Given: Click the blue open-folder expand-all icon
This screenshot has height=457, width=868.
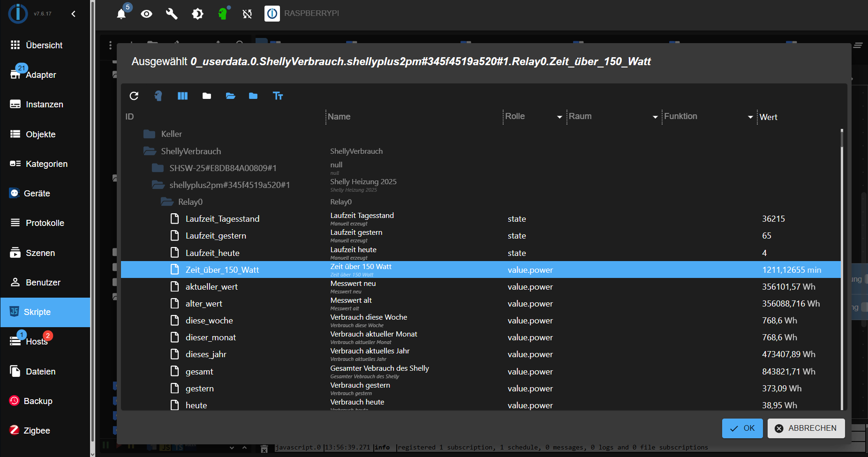Looking at the screenshot, I should coord(230,96).
